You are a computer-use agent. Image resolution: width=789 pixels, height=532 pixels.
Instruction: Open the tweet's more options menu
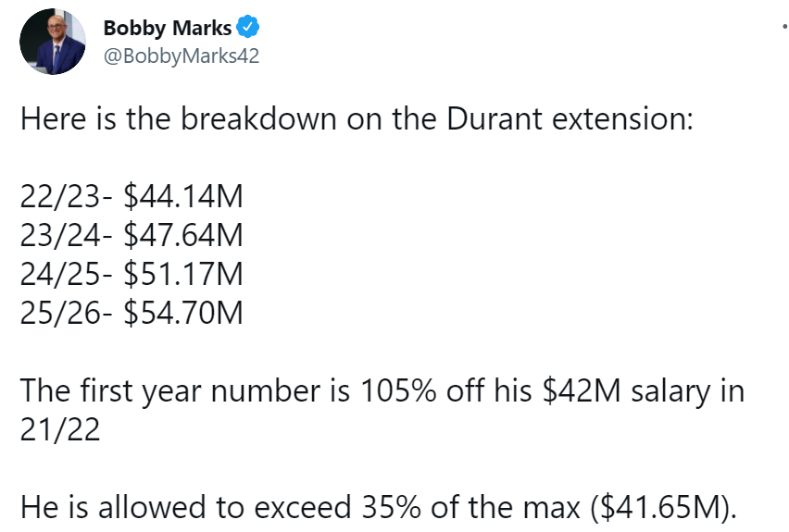(784, 26)
